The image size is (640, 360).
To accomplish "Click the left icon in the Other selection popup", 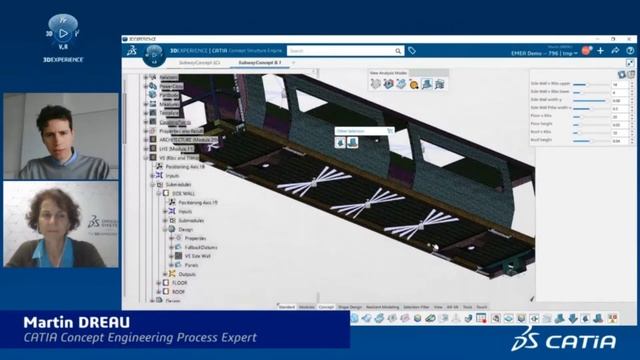I will [x=340, y=142].
